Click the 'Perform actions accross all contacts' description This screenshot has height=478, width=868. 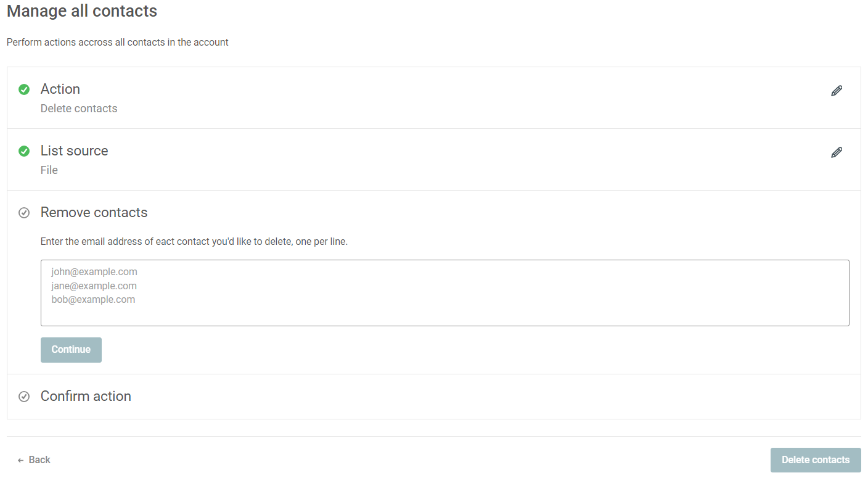(x=118, y=43)
